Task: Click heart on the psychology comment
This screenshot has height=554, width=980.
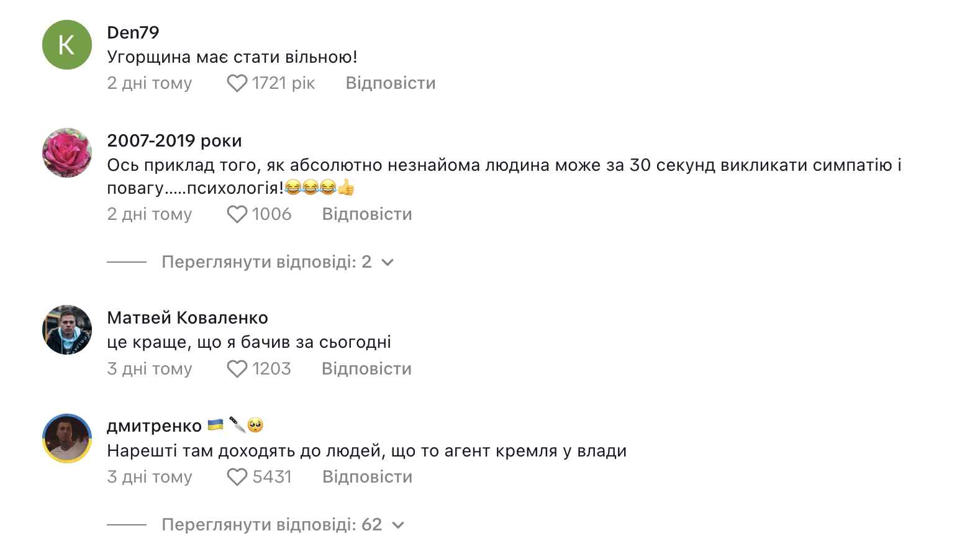Action: click(x=237, y=214)
